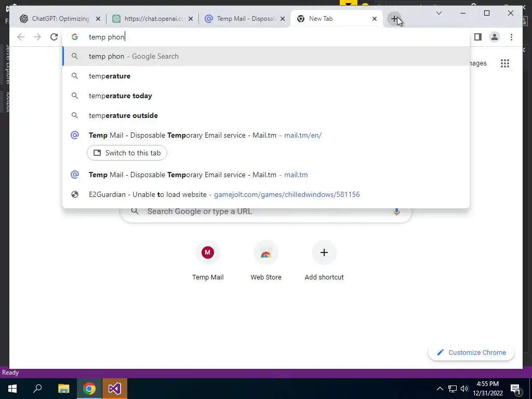532x399 pixels.
Task: Click Chrome icon in taskbar
Action: (89, 389)
